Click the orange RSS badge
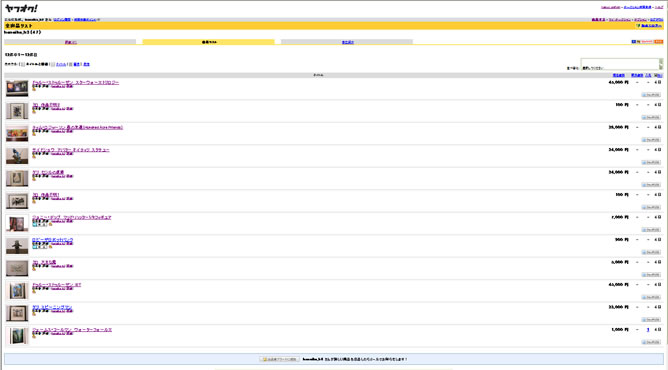668x370 pixels. (659, 42)
